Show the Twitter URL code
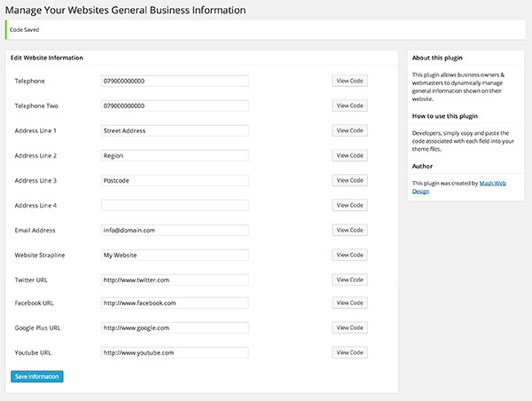Screen dimensions: 532x401 (349, 279)
